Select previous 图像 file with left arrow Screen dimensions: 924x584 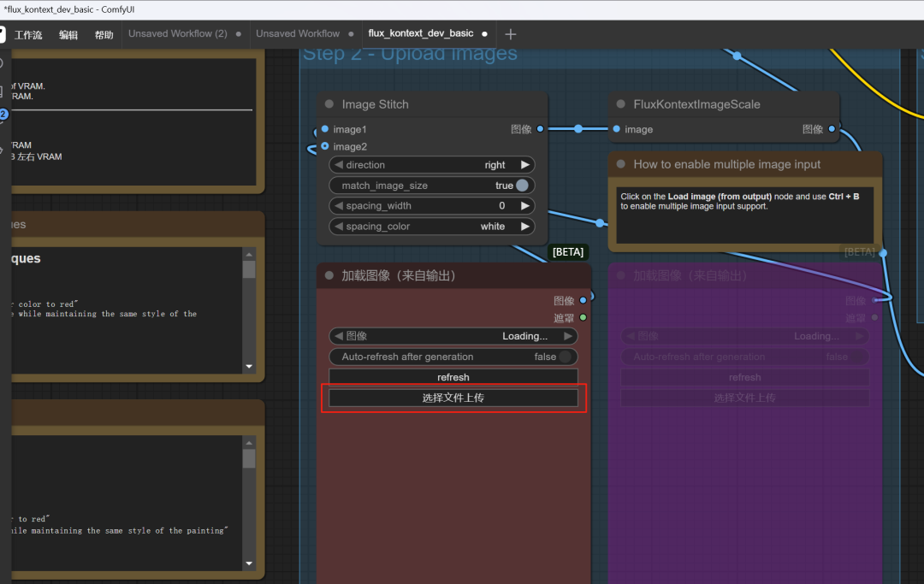(x=338, y=335)
